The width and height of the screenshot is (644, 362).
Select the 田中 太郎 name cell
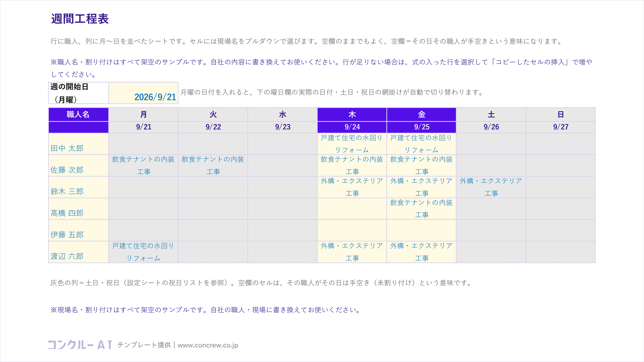click(78, 144)
